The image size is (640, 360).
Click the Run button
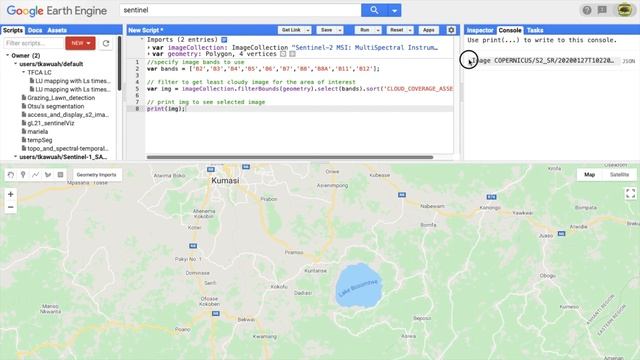364,30
